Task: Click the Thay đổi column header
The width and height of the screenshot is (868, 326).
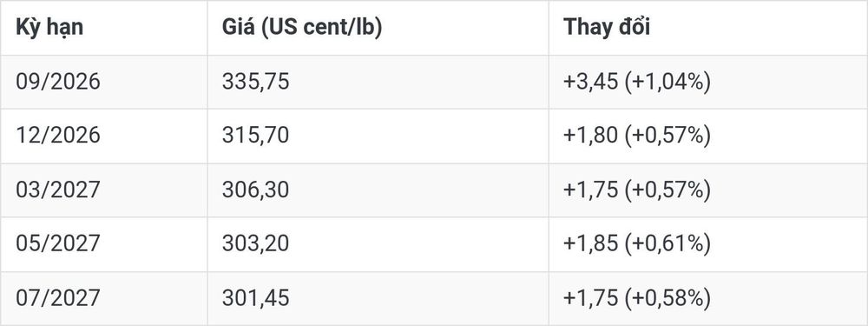Action: [607, 27]
